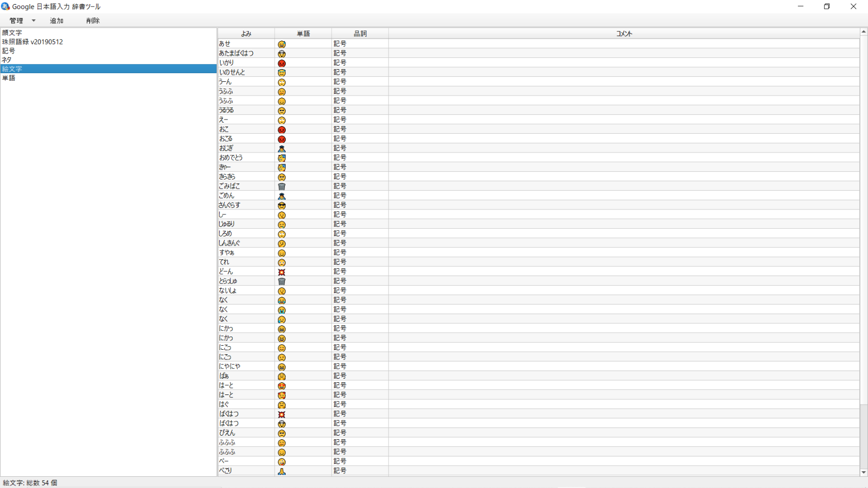Select the party emoji in the おめでとう row
Image resolution: width=868 pixels, height=488 pixels.
(x=282, y=158)
